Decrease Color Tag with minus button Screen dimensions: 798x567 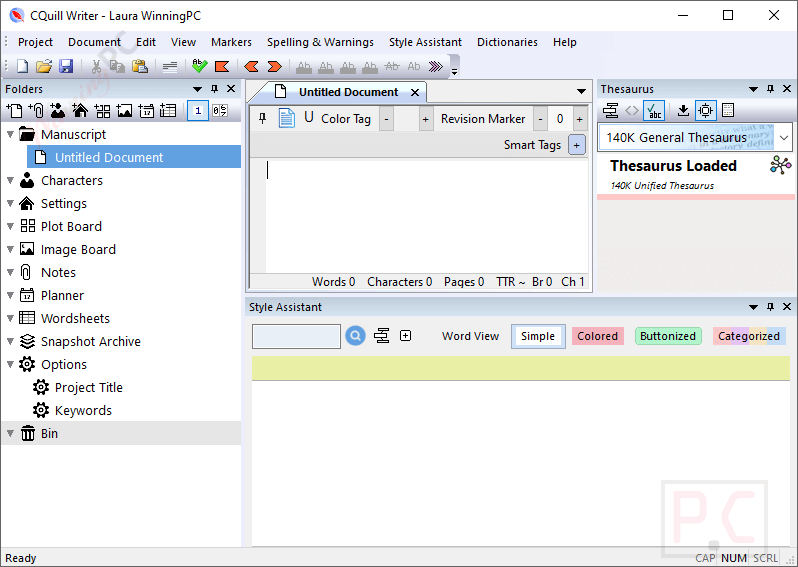click(x=386, y=119)
